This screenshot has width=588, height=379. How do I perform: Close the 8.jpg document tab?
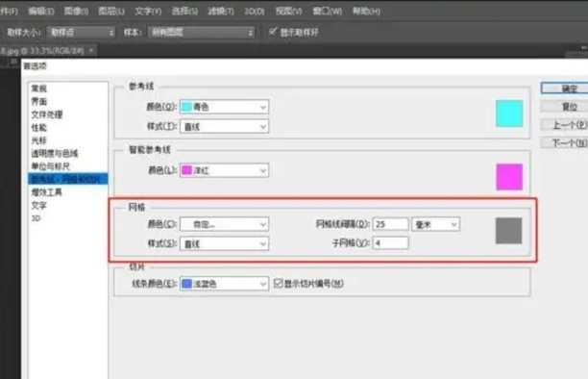pyautogui.click(x=90, y=50)
